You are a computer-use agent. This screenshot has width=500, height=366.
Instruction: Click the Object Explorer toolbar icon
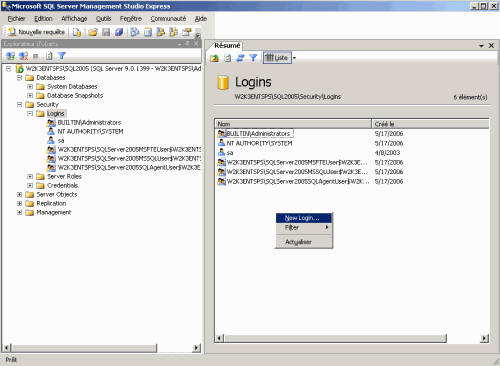tap(161, 32)
